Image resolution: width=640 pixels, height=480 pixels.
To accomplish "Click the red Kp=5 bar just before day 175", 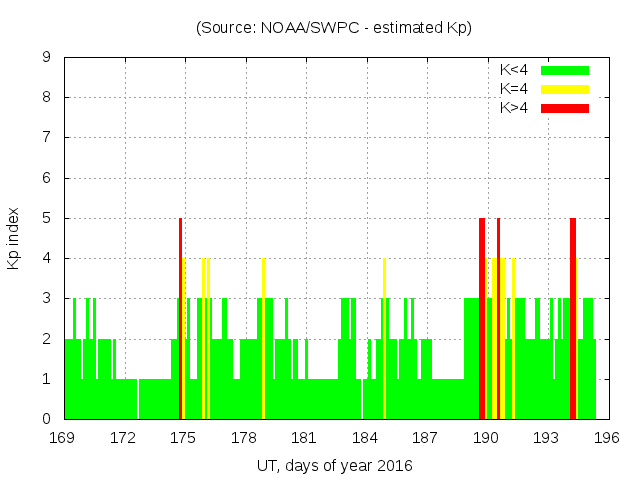I will click(x=180, y=320).
